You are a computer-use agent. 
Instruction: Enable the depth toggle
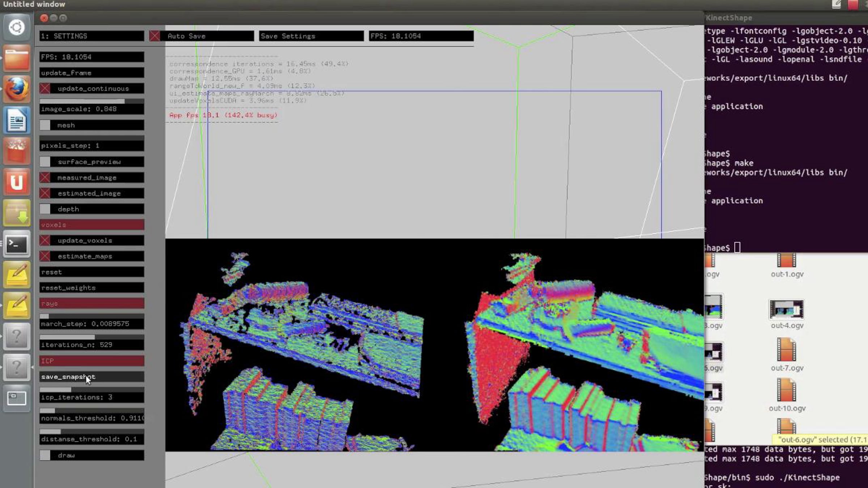(45, 209)
